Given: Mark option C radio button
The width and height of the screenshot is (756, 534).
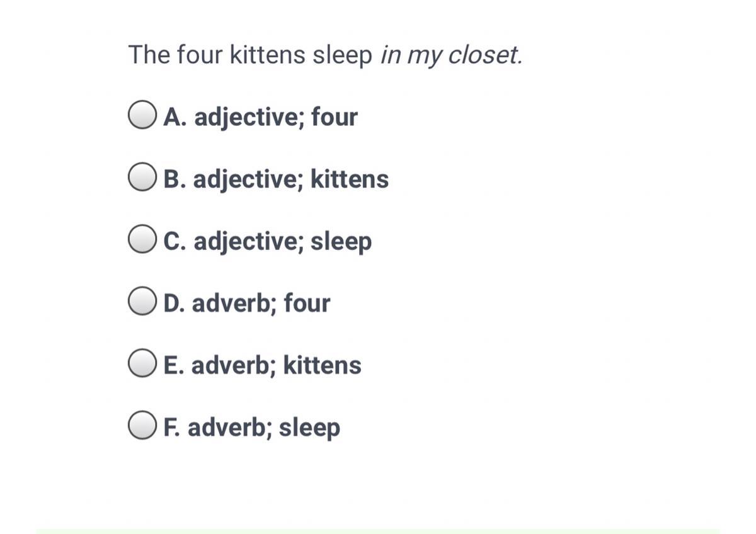Looking at the screenshot, I should (x=142, y=239).
